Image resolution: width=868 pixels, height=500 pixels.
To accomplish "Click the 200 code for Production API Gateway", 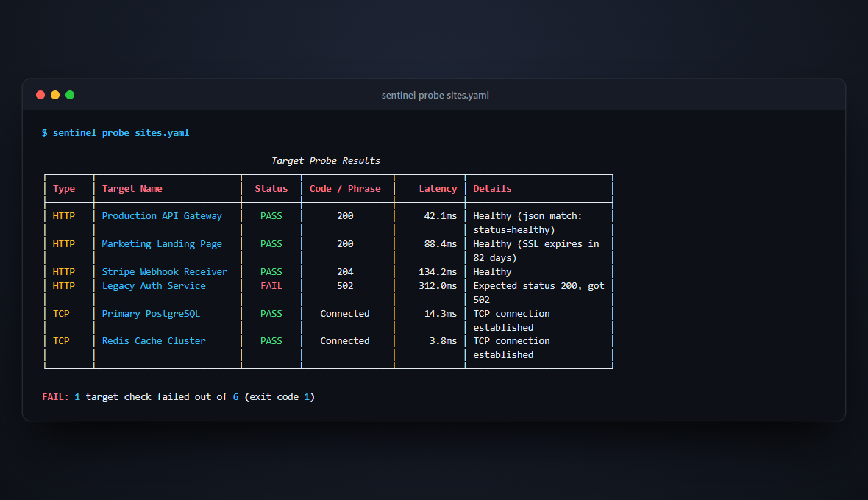I will tap(346, 215).
